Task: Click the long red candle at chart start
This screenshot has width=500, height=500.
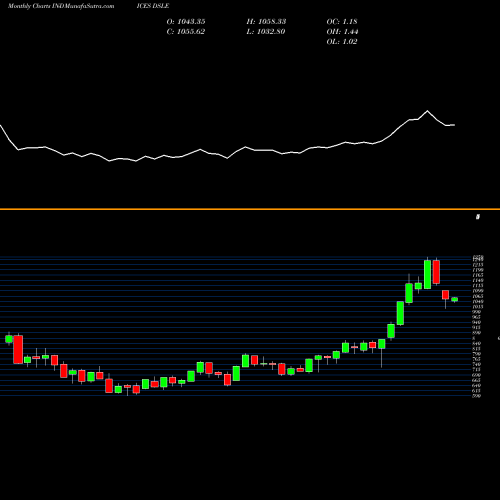Action: pos(18,349)
